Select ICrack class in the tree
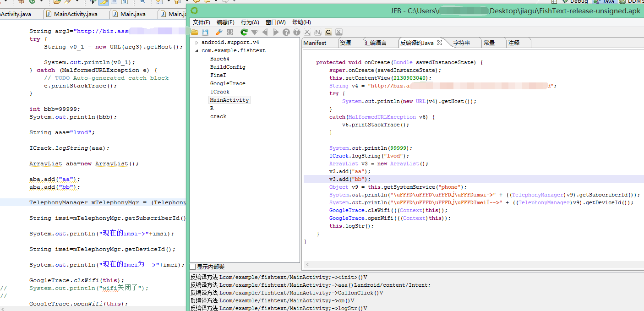 (x=220, y=92)
